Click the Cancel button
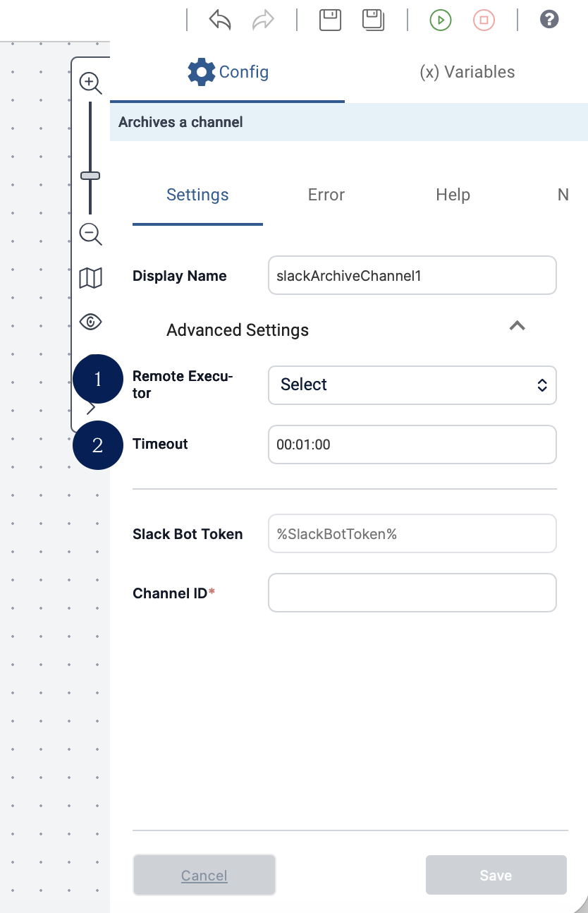Viewport: 588px width, 913px height. click(x=204, y=875)
